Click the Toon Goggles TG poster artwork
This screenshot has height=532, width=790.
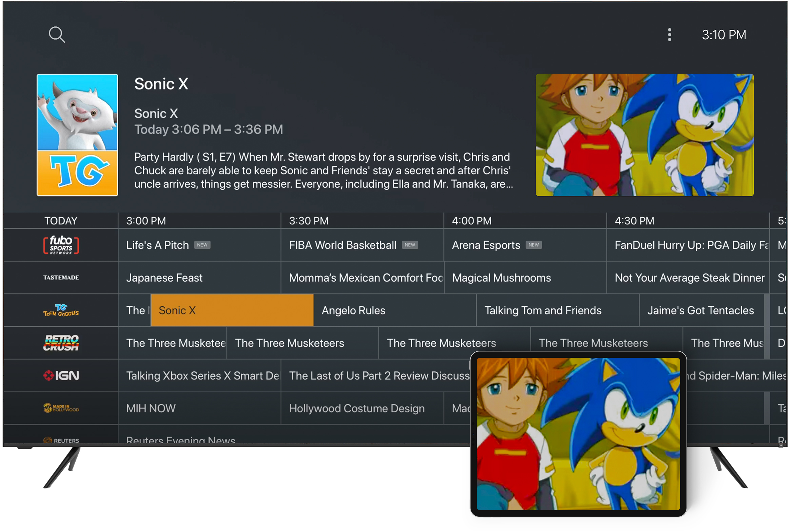coord(77,135)
